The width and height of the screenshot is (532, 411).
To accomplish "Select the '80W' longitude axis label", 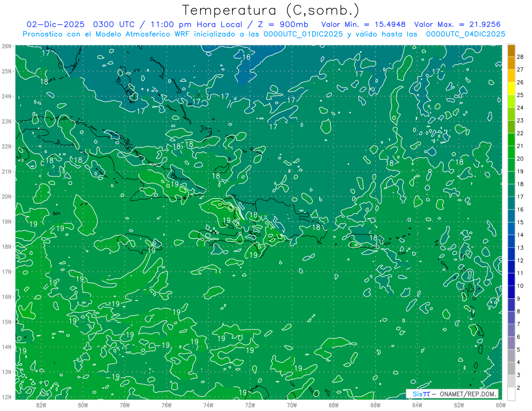I will point(83,404).
